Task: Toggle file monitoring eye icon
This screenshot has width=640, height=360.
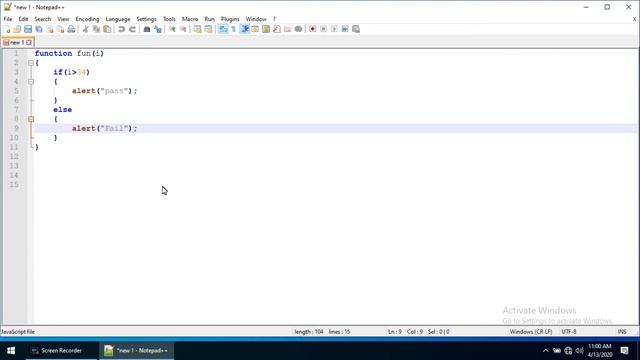Action: (298, 29)
